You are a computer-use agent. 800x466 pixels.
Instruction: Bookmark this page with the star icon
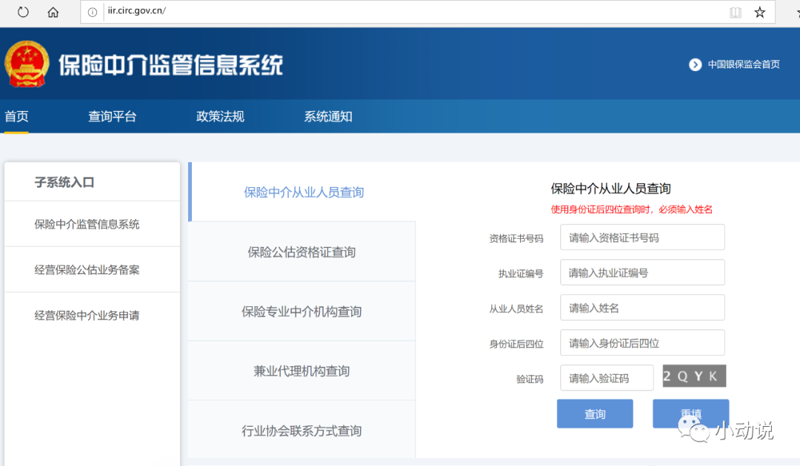[x=760, y=12]
